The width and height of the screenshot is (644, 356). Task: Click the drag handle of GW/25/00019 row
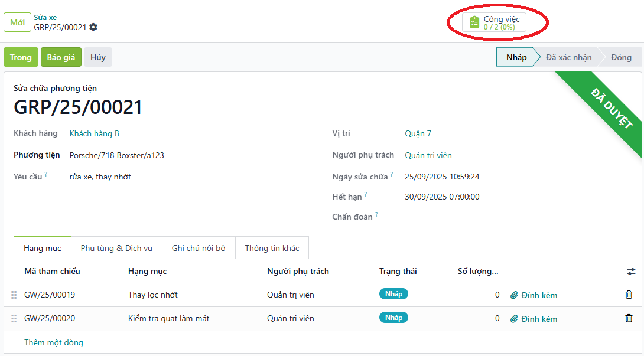coord(14,295)
